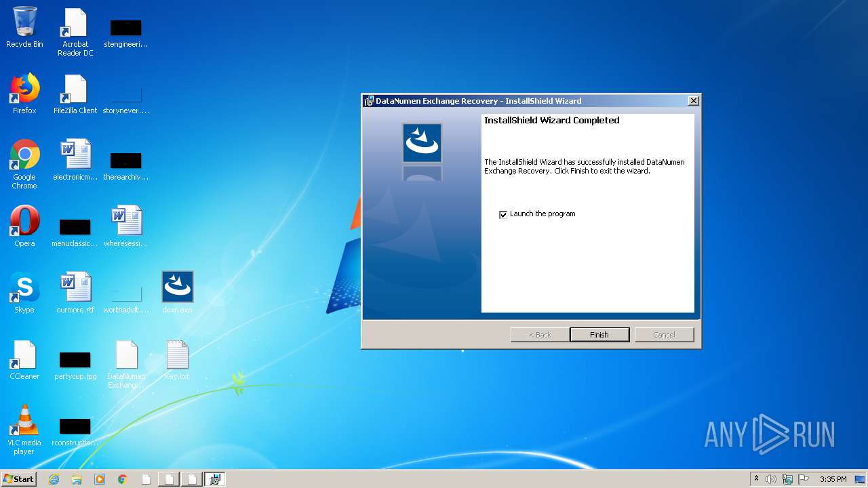This screenshot has width=868, height=488.
Task: Select the Firefox desktop icon
Action: pos(24,94)
